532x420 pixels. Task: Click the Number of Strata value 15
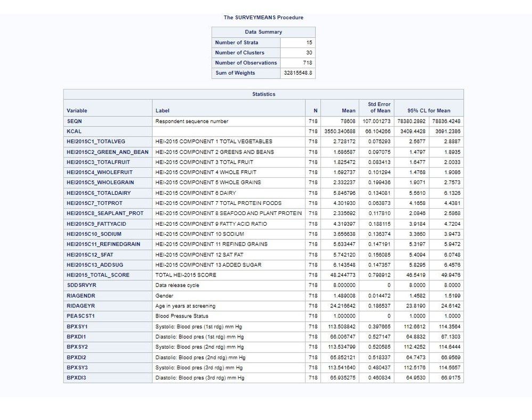[x=309, y=43]
